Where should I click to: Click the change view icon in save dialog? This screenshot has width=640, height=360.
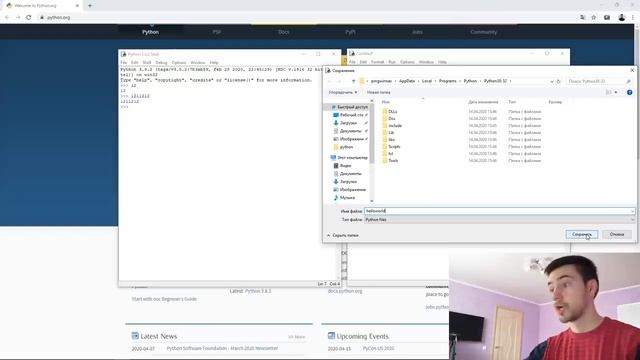coord(609,92)
